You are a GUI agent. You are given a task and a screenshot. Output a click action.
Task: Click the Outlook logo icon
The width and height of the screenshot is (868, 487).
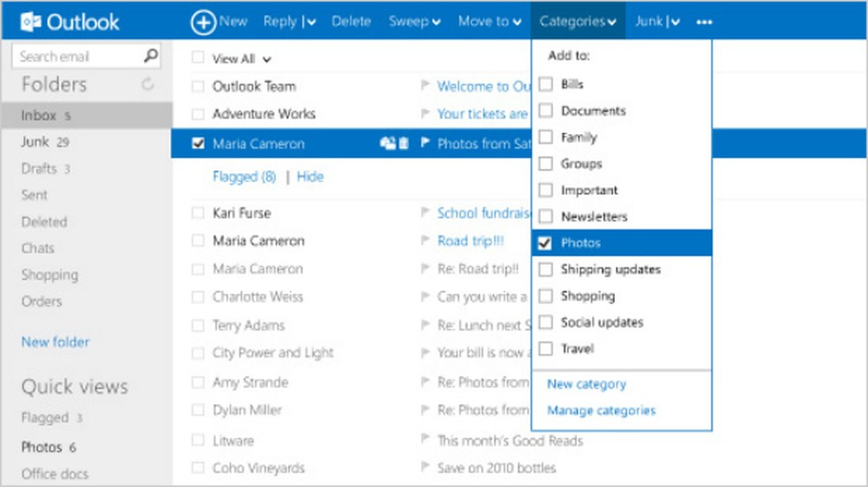tap(31, 21)
